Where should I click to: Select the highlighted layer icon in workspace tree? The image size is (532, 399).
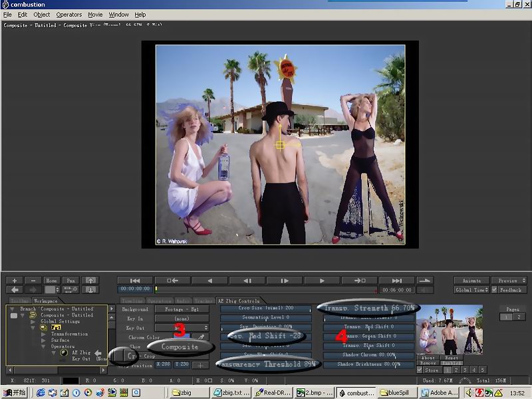[x=44, y=327]
